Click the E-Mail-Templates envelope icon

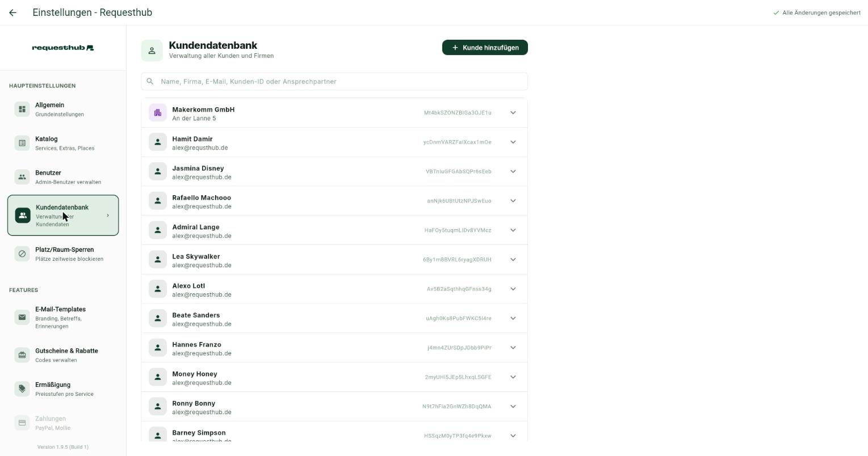click(22, 317)
